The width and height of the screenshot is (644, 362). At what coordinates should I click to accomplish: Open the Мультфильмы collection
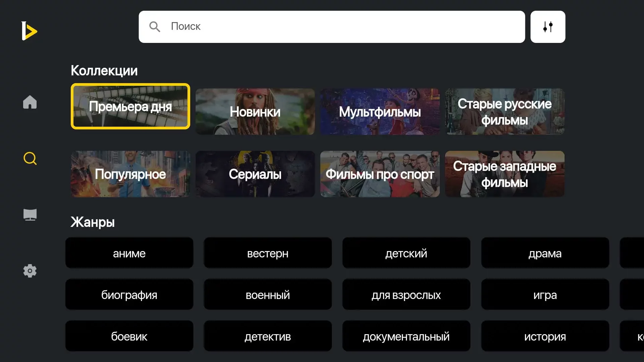pos(380,112)
